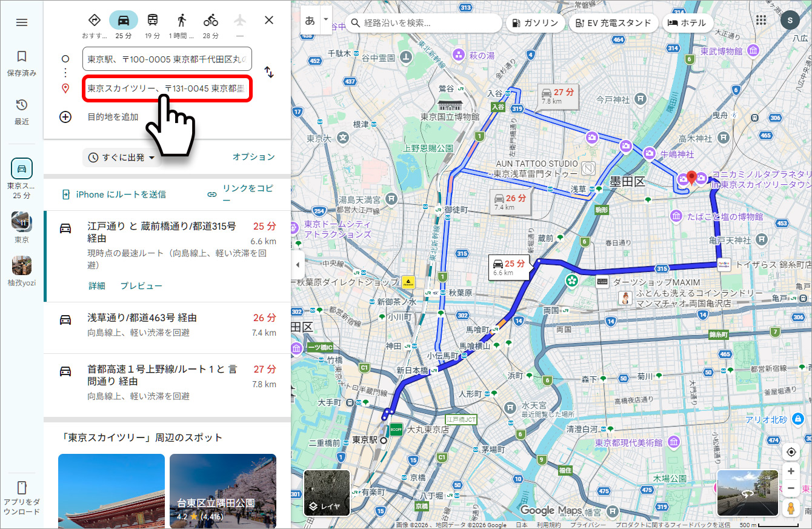812x529 pixels.
Task: Select the おすすめ recommended route mode
Action: pyautogui.click(x=95, y=19)
